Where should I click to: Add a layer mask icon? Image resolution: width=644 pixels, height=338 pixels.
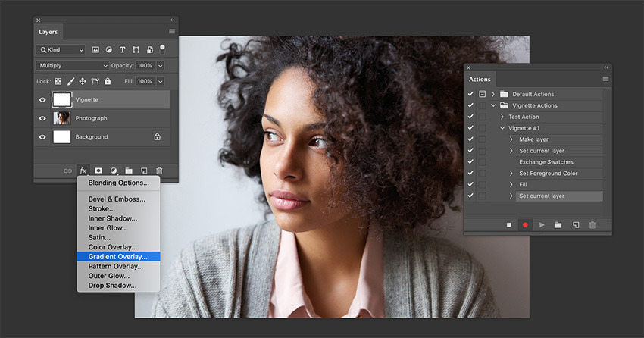pos(98,171)
